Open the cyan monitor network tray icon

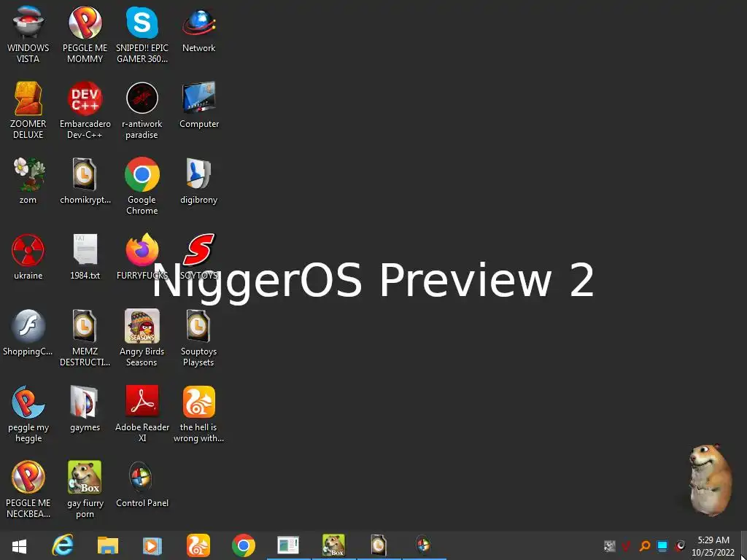662,545
